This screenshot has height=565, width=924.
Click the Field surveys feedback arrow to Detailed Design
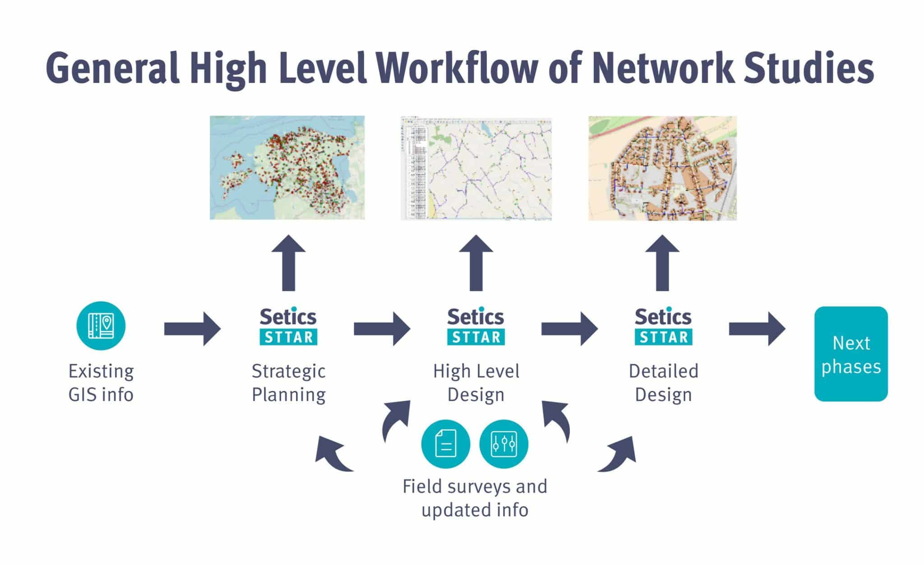(x=633, y=455)
